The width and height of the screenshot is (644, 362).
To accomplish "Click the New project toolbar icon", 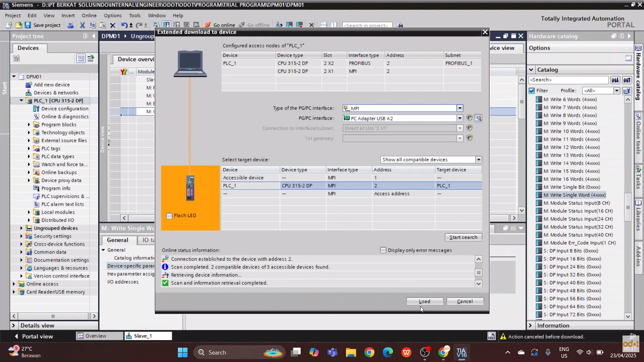I will click(9, 25).
